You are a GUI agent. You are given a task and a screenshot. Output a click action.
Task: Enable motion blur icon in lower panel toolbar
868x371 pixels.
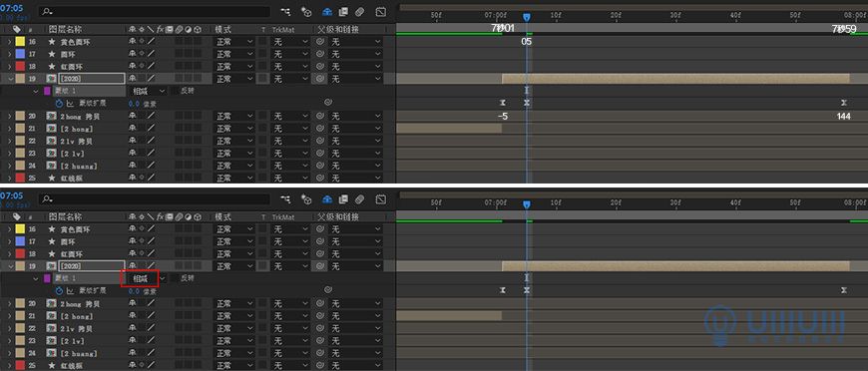(359, 198)
